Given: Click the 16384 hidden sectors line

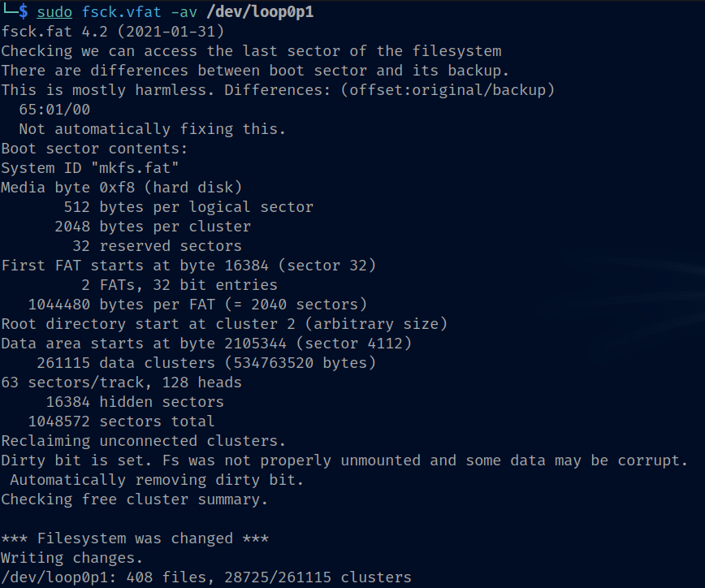Looking at the screenshot, I should tap(135, 402).
